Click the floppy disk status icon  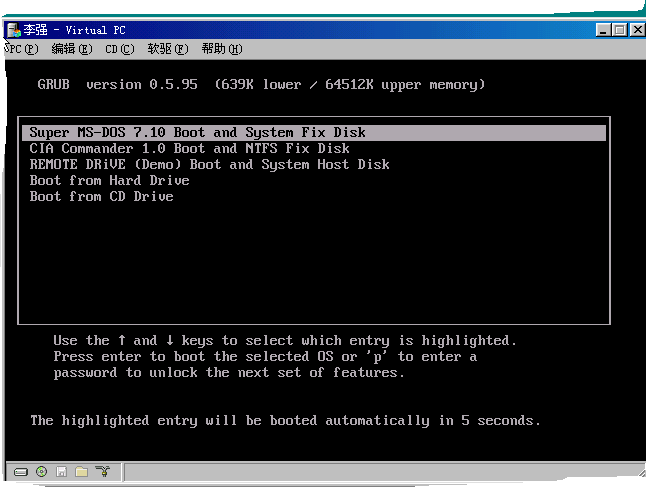(61, 472)
